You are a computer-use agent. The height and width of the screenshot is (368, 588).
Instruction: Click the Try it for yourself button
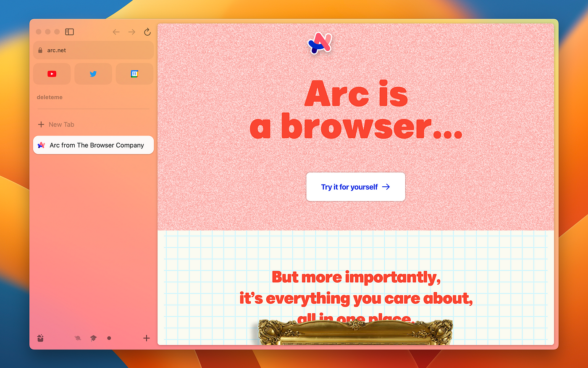(x=356, y=187)
